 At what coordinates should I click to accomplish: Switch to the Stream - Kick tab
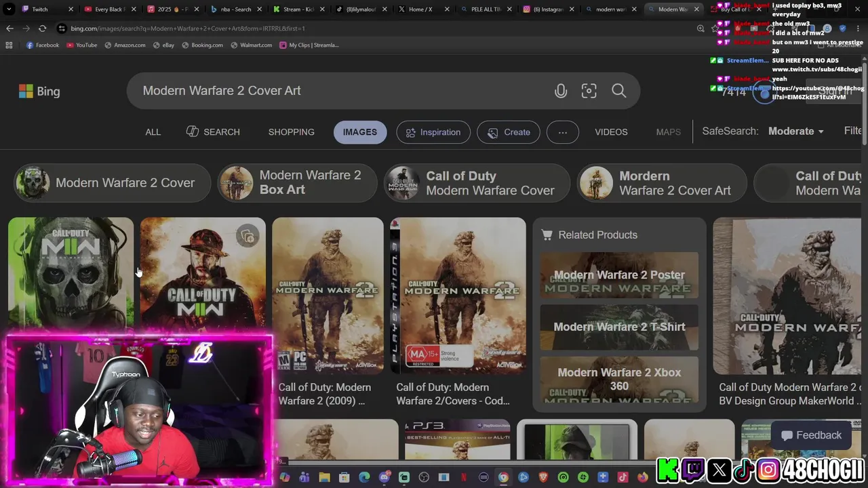pyautogui.click(x=300, y=9)
